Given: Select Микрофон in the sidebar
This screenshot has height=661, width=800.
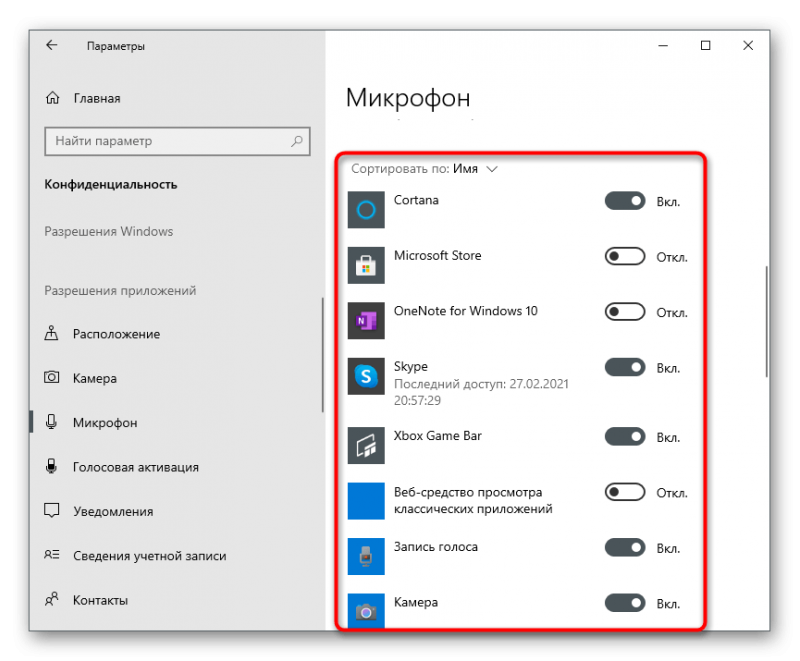Looking at the screenshot, I should click(105, 423).
